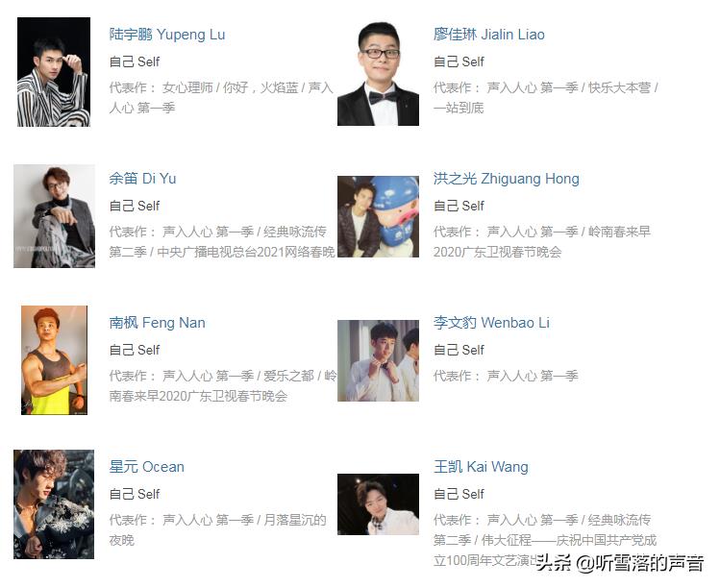
Task: Click the blue mascot photo beside Zhiguang Hong
Action: click(x=378, y=216)
